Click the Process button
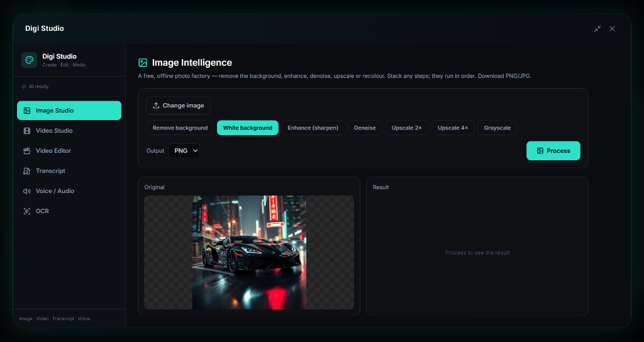This screenshot has width=644, height=342. coord(553,151)
